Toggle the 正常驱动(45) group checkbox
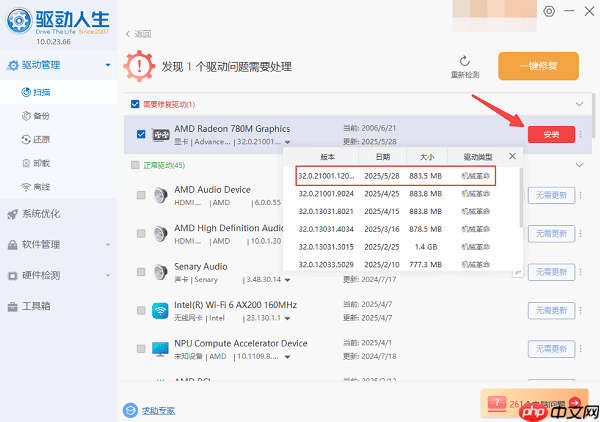Viewport: 600px width, 422px height. [135, 165]
